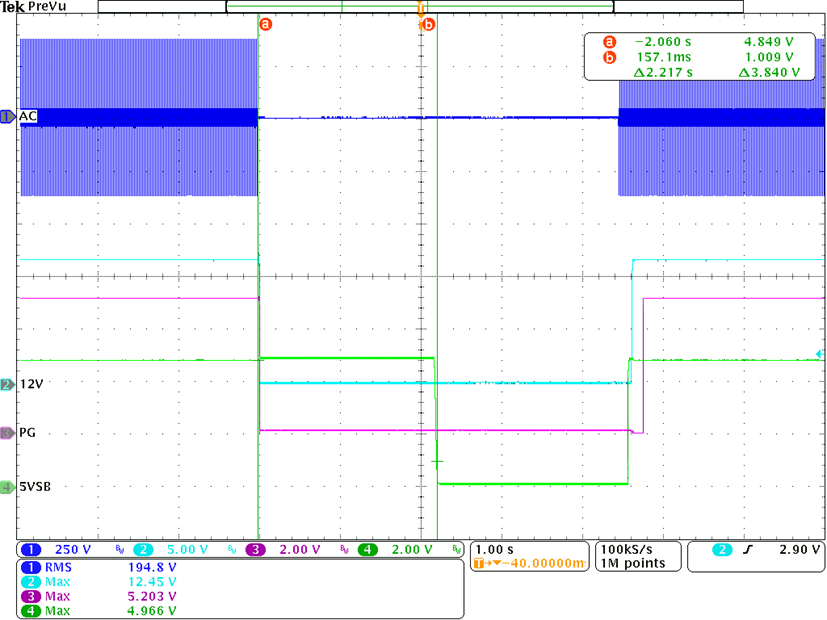Select channel 4 5VSB ground marker
This screenshot has height=620, width=827.
[x=8, y=487]
